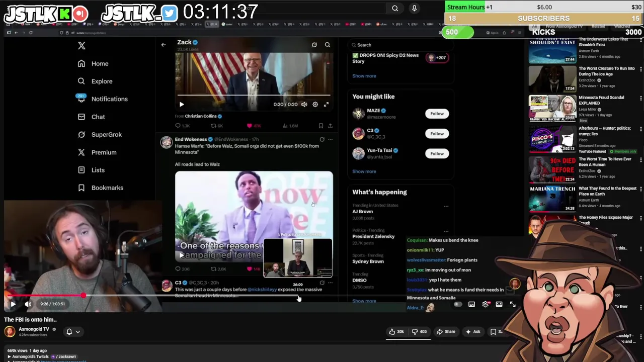
Task: Reply to the Christian Collins video tweet
Action: [x=182, y=126]
